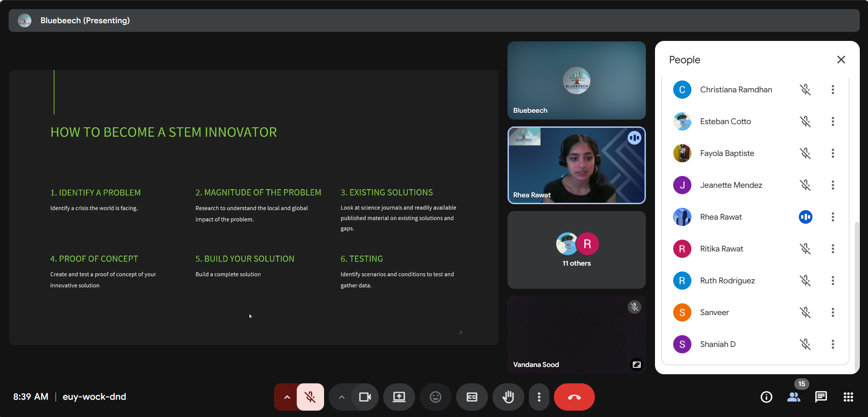Open meeting details info icon

(x=766, y=397)
